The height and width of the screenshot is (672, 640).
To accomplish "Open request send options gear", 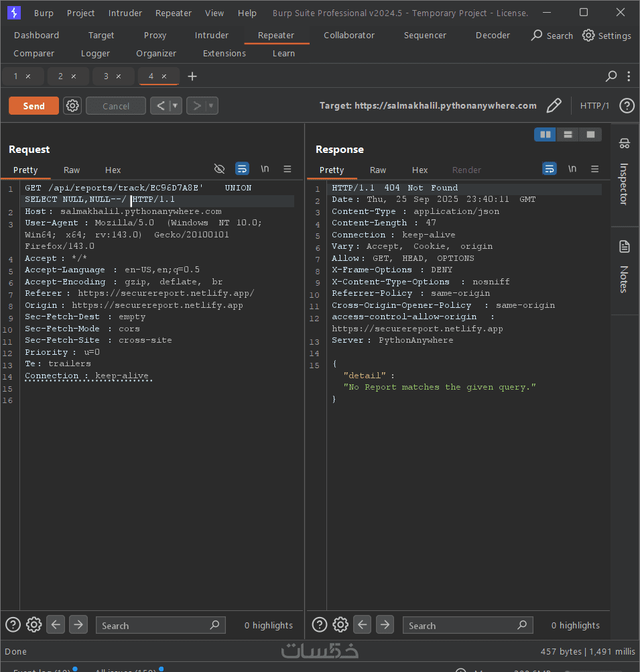I will pos(72,106).
